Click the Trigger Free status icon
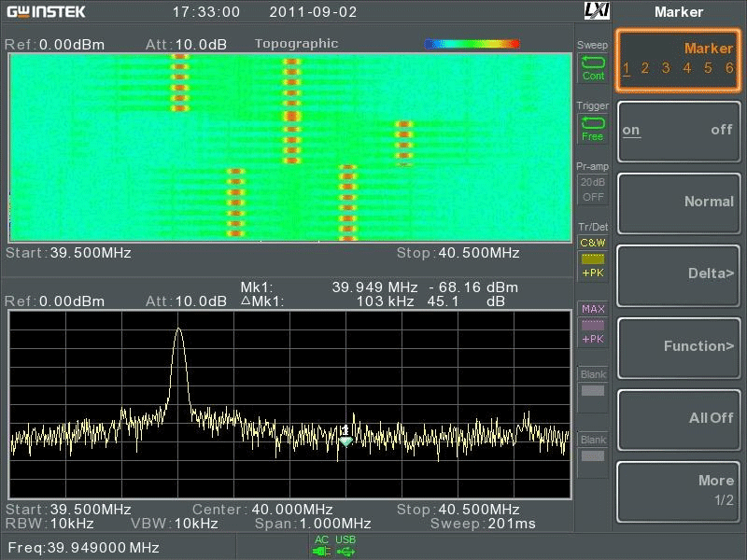The width and height of the screenshot is (747, 560). [593, 128]
